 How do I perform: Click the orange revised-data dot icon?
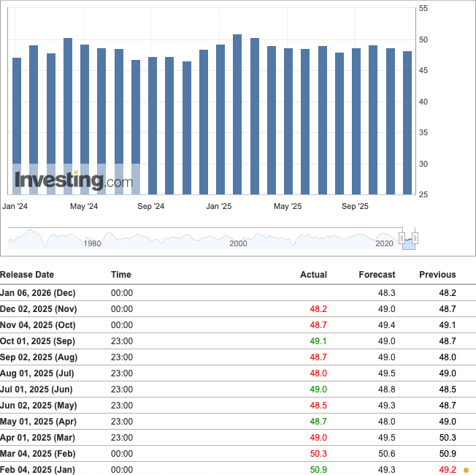[466, 470]
